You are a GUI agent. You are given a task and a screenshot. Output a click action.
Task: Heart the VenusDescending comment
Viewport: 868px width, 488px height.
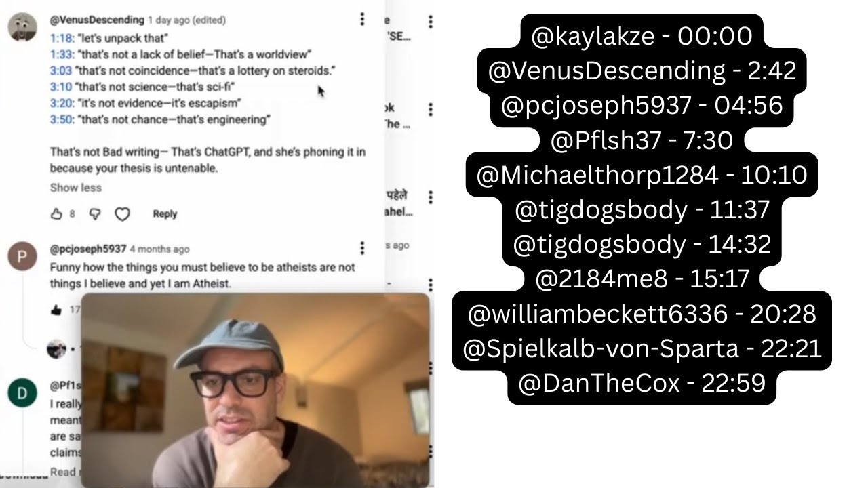(x=122, y=214)
